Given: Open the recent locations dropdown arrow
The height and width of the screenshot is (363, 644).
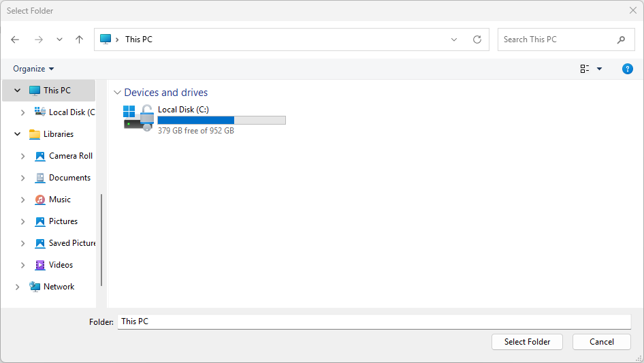Looking at the screenshot, I should tap(59, 40).
